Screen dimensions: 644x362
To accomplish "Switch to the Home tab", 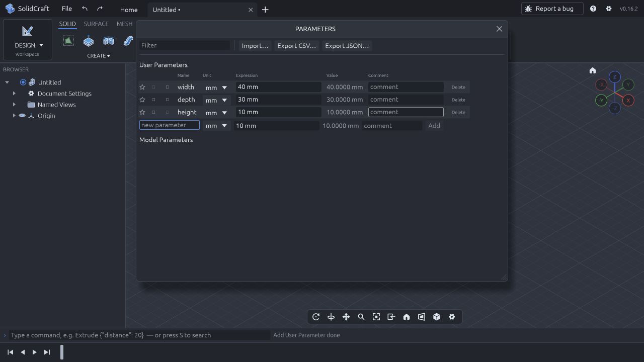I will tap(129, 10).
